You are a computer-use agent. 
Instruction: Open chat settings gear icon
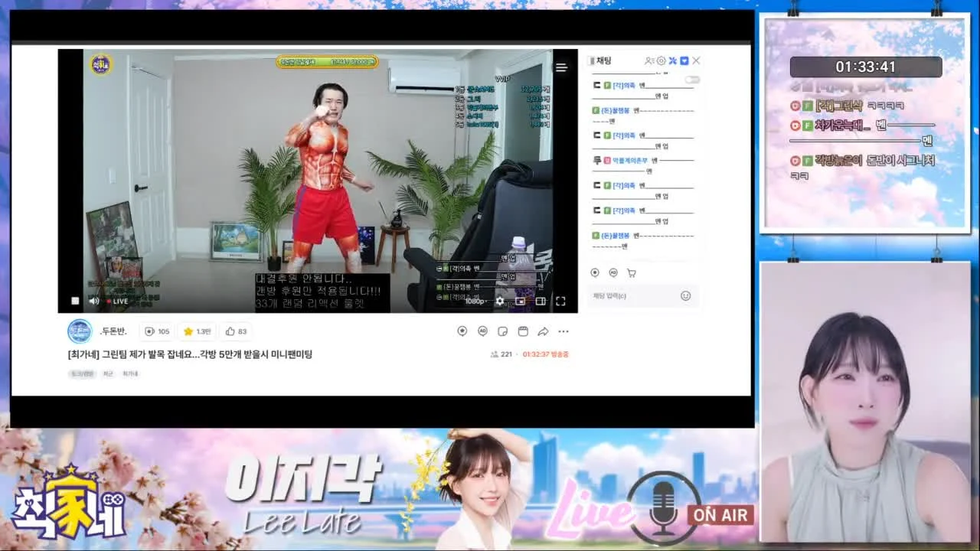[661, 60]
